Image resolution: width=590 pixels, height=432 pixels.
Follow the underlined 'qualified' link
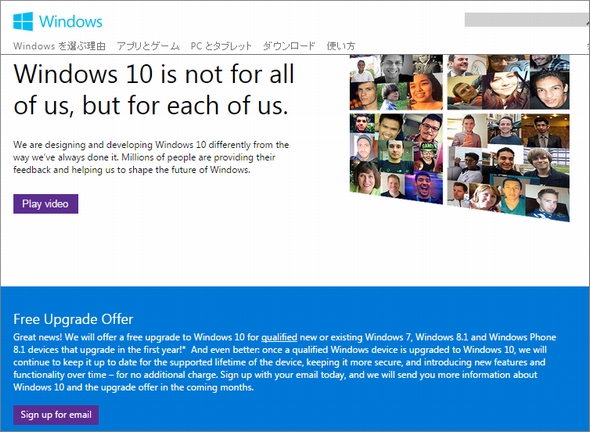tap(279, 337)
